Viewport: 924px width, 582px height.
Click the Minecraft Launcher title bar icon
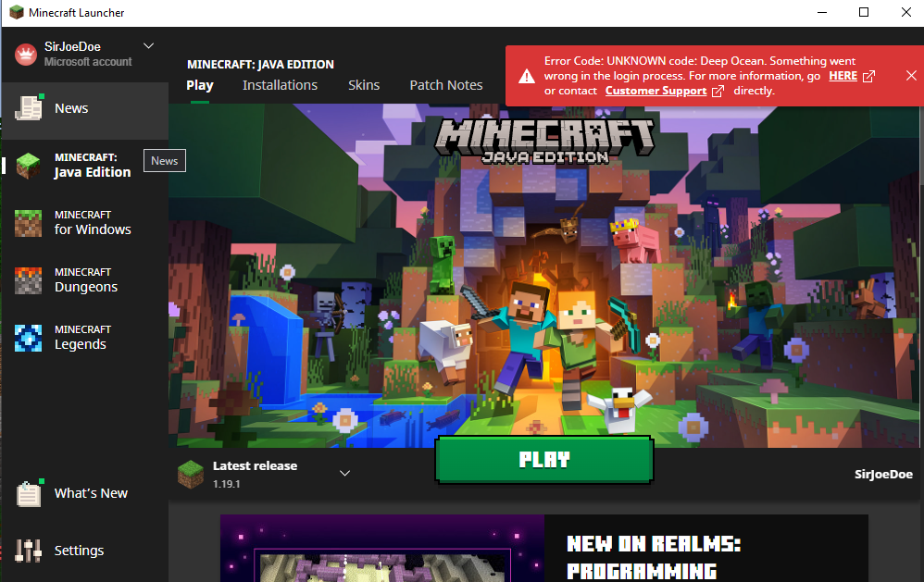coord(17,12)
